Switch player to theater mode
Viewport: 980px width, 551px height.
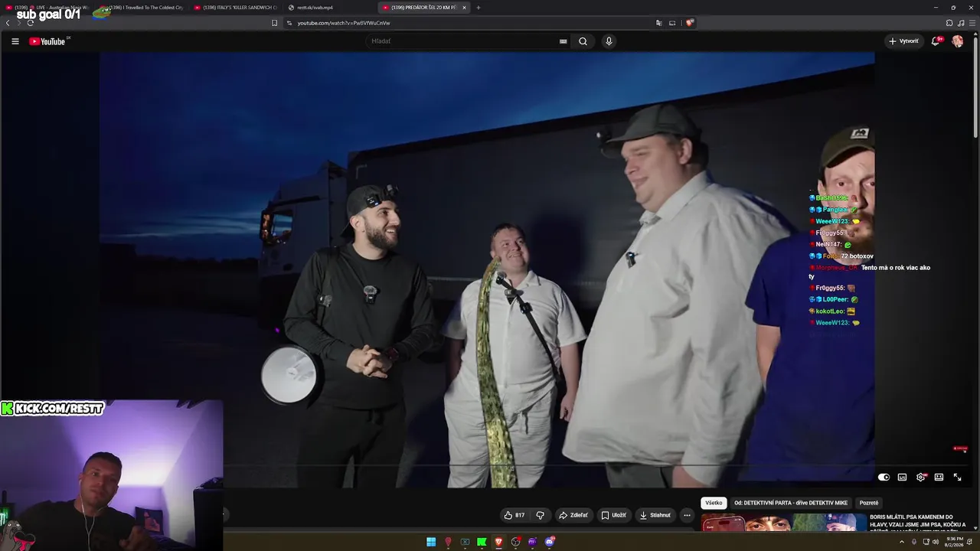pyautogui.click(x=939, y=477)
